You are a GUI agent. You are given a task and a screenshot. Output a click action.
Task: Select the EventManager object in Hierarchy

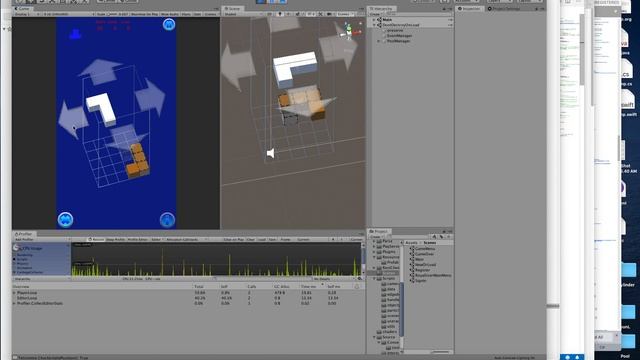tap(399, 36)
